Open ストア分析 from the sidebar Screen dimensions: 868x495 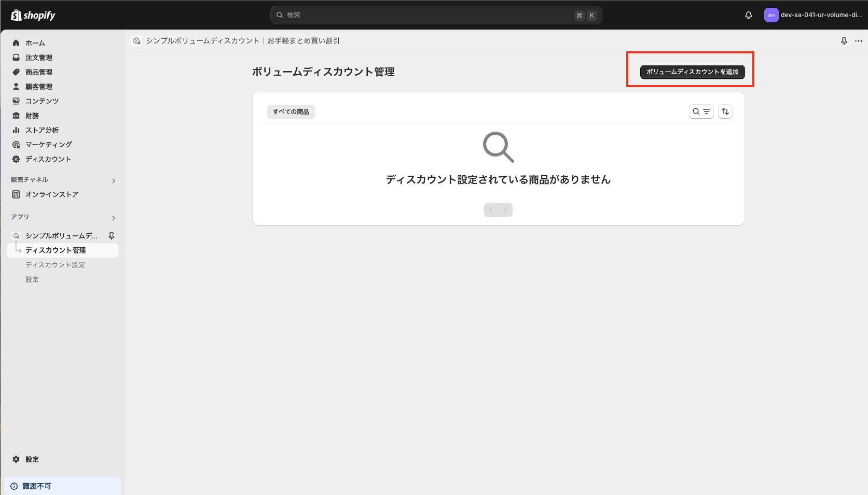pyautogui.click(x=42, y=130)
